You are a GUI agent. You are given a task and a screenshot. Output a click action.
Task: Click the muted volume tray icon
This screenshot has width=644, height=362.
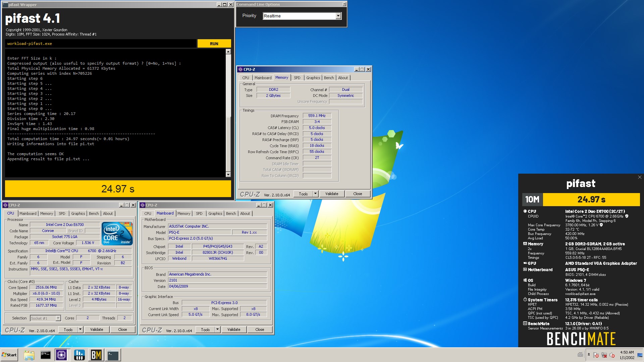pos(612,355)
